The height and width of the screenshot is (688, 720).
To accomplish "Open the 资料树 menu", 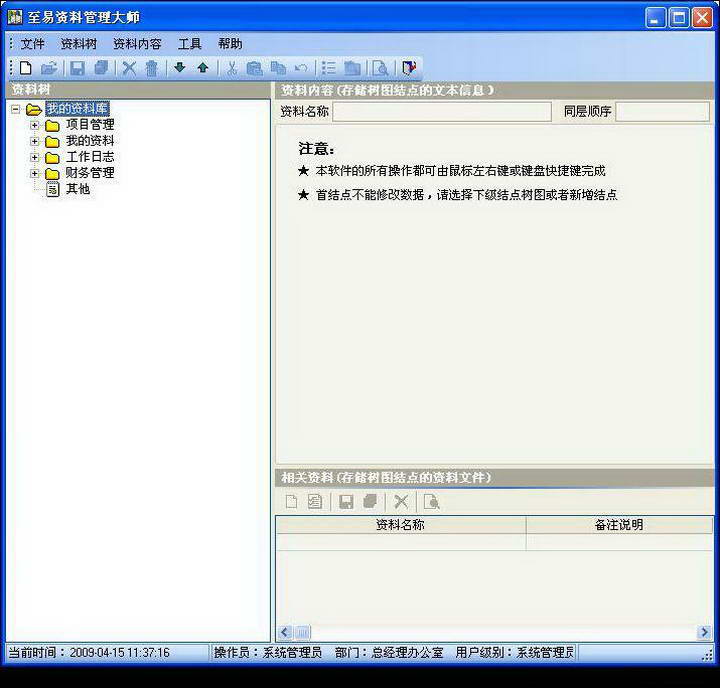I will (x=79, y=44).
